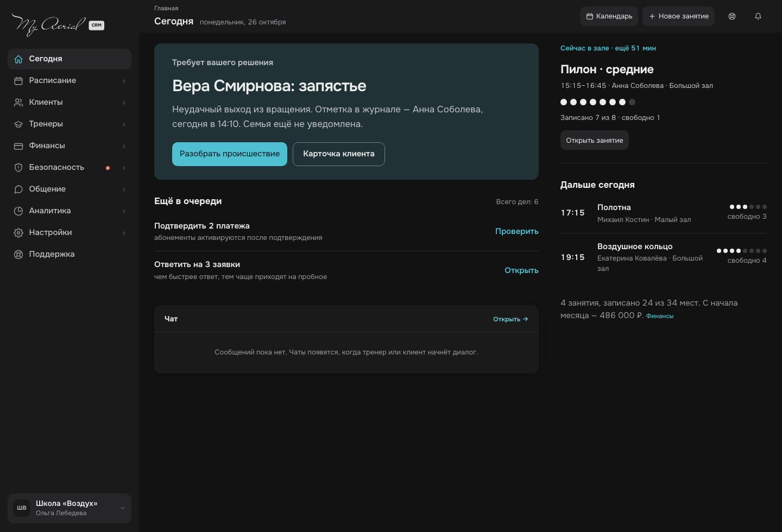Open Поддержка in the sidebar
This screenshot has height=532, width=782.
click(x=70, y=254)
